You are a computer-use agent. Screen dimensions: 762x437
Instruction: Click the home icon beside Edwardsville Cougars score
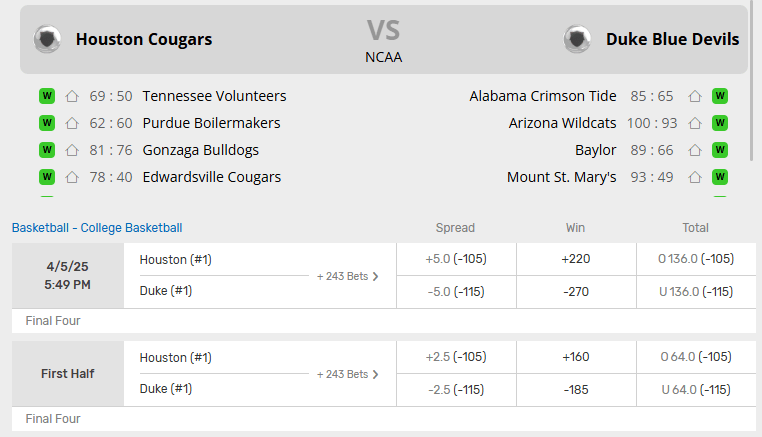(72, 178)
